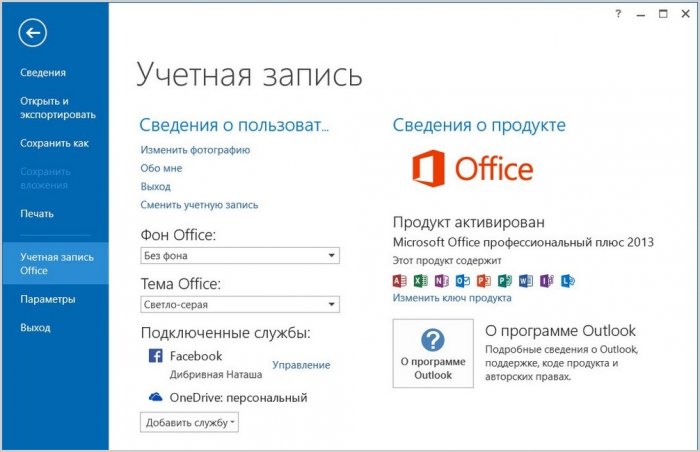Click the Сведения о пользователе heading
Viewport: 700px width, 452px height.
click(x=234, y=126)
